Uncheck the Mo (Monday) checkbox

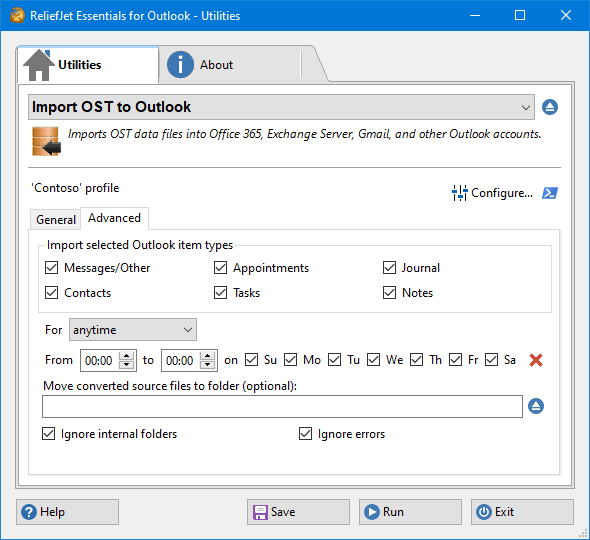[290, 360]
